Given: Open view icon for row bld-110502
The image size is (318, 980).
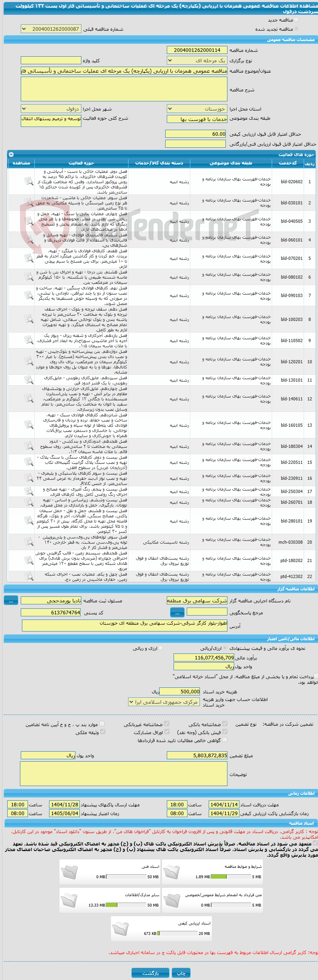Looking at the screenshot, I should (29, 341).
